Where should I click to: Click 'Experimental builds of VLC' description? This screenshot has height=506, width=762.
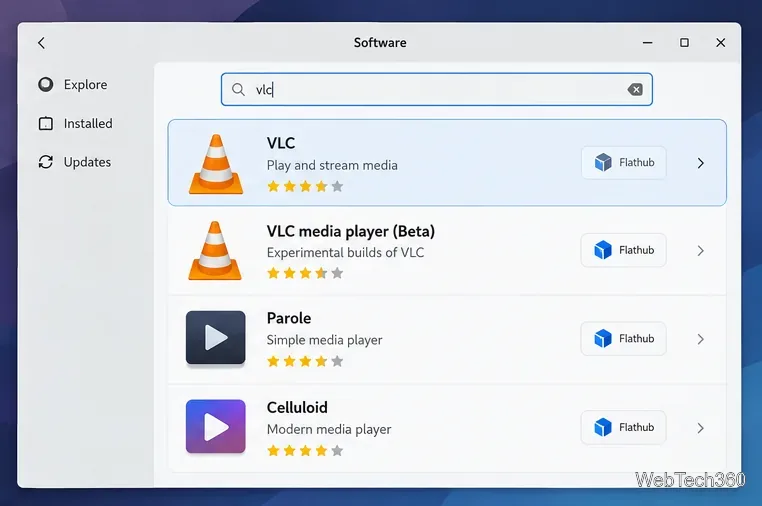[x=345, y=253]
